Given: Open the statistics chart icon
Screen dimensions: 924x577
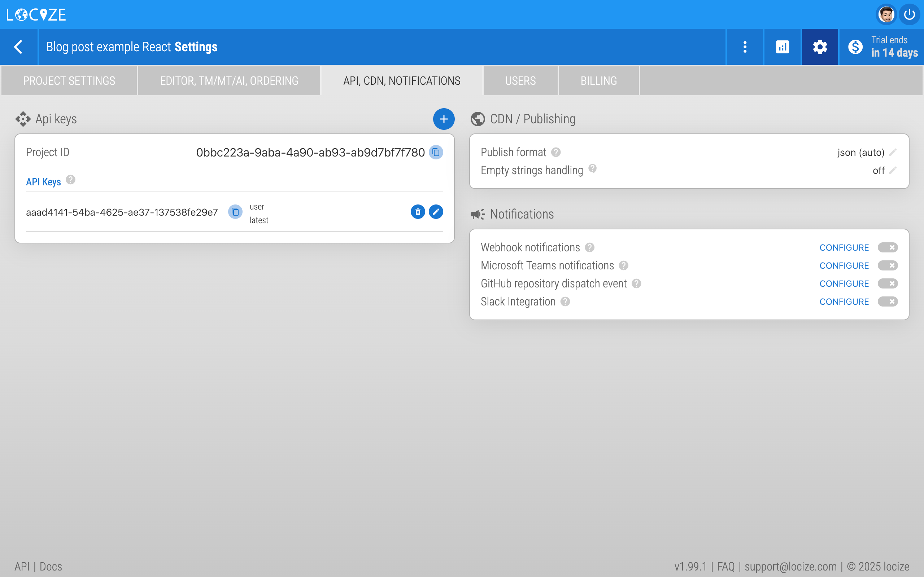Looking at the screenshot, I should (x=783, y=47).
